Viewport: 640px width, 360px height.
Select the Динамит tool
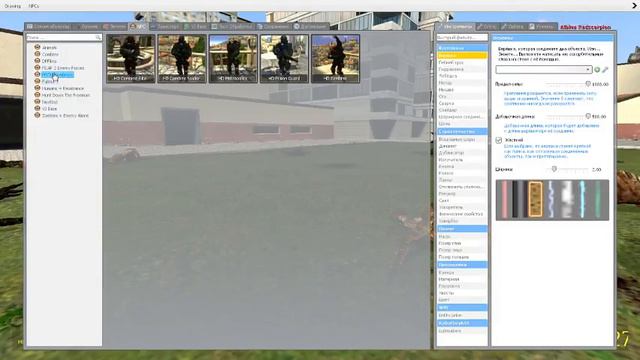click(462, 146)
